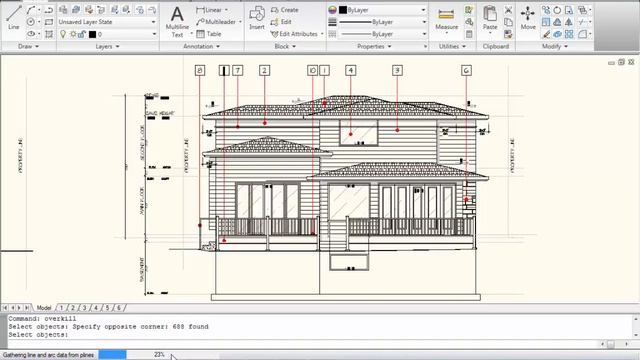Click the Copy Clip icon in Clipboard
This screenshot has width=640, height=360.
click(x=508, y=22)
